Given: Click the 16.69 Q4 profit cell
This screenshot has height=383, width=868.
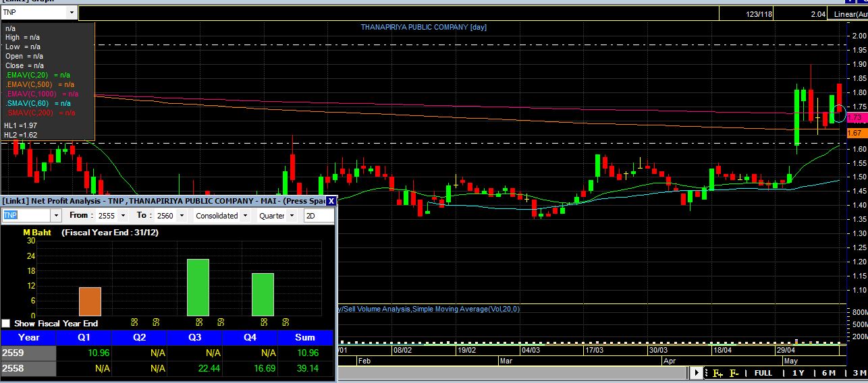Looking at the screenshot, I should [x=250, y=369].
